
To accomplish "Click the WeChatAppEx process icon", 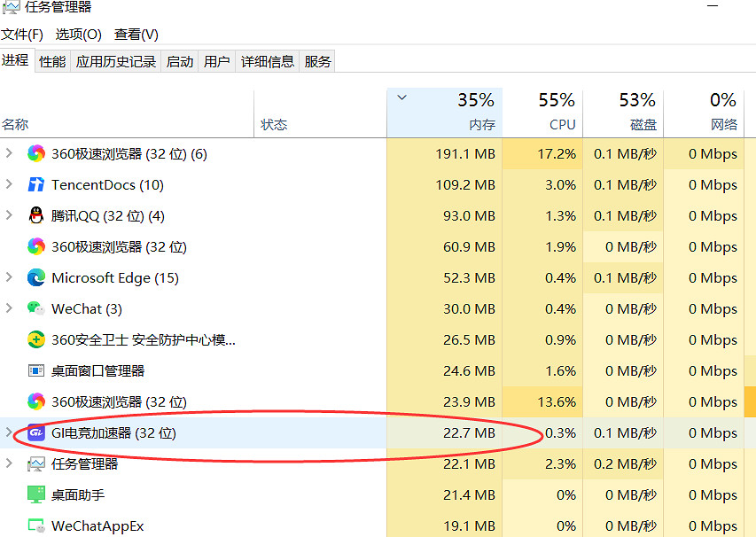I will pos(35,525).
